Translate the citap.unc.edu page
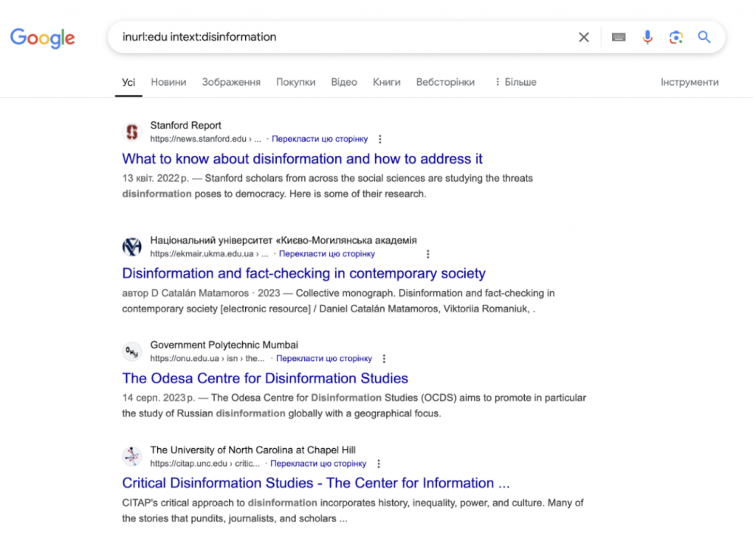 point(318,463)
